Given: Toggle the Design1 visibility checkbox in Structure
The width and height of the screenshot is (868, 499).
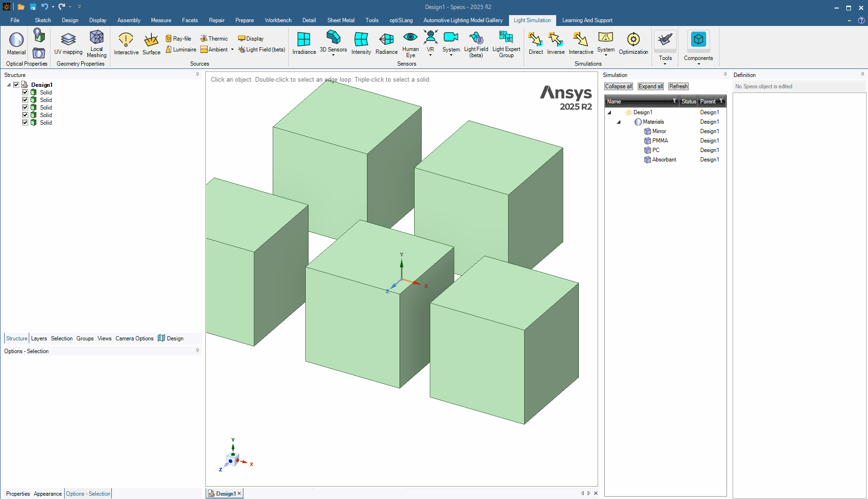Looking at the screenshot, I should pos(16,85).
